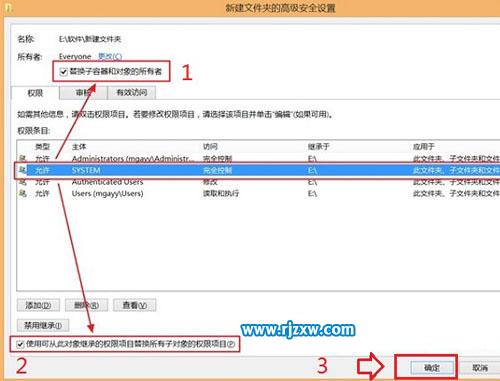Click the 禁用继承(I) button
Screen dimensions: 500x381
43,325
